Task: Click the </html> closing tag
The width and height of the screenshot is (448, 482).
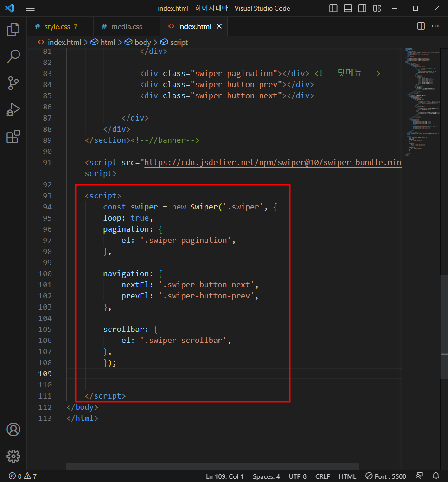Action: coord(83,418)
